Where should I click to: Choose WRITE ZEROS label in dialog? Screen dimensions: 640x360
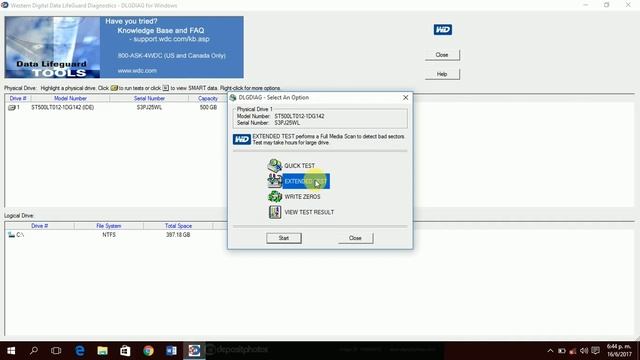(x=302, y=197)
